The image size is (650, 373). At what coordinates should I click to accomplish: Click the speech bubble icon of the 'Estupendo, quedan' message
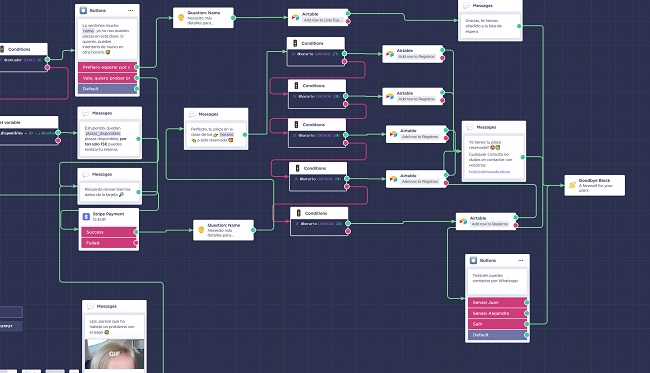point(85,113)
